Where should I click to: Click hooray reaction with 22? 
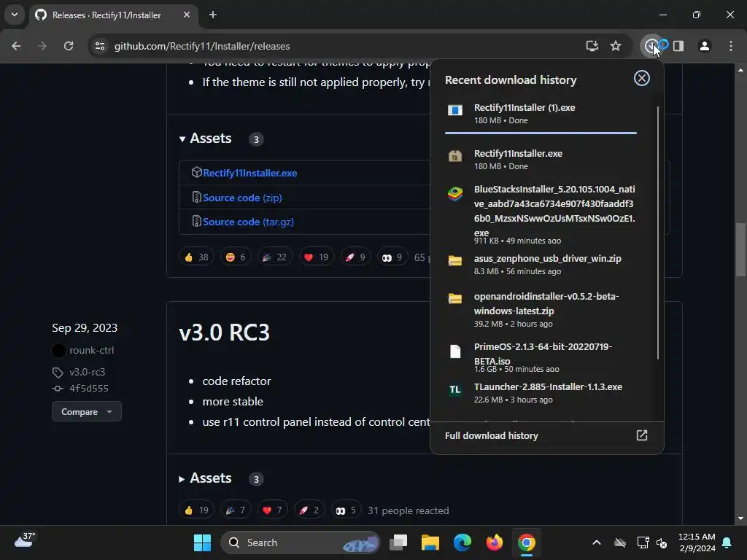click(x=275, y=257)
